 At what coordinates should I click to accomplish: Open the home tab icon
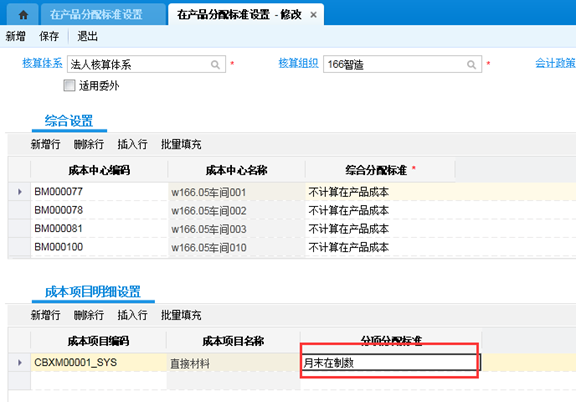pos(23,15)
